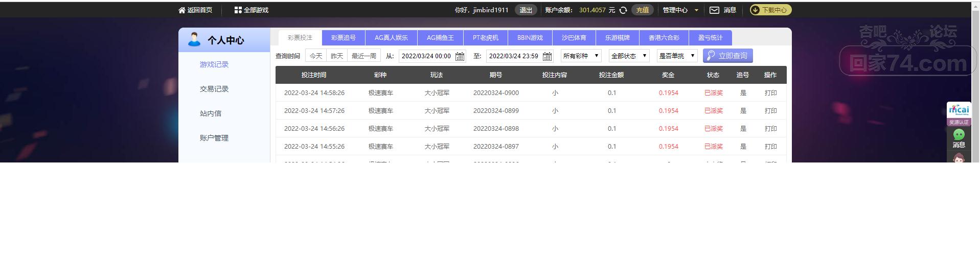
Task: Open the 全部游戏 grid icon
Action: coord(238,10)
